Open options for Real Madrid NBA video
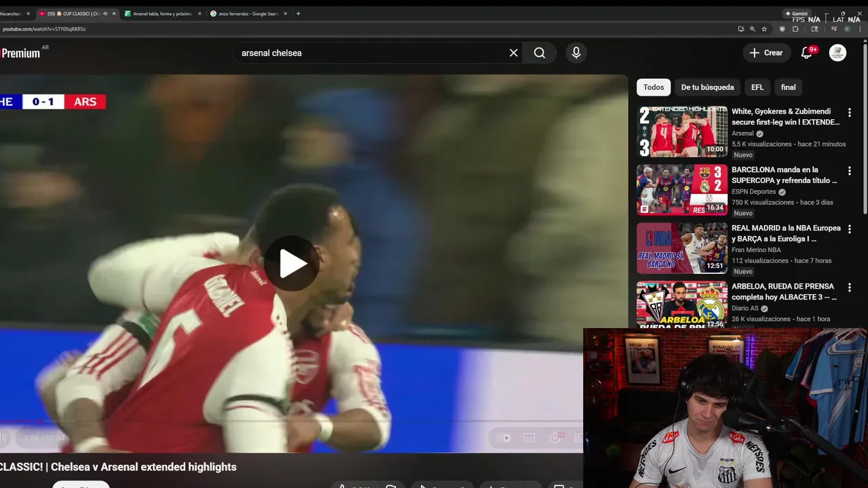Screen dimensions: 868x488 [849, 229]
